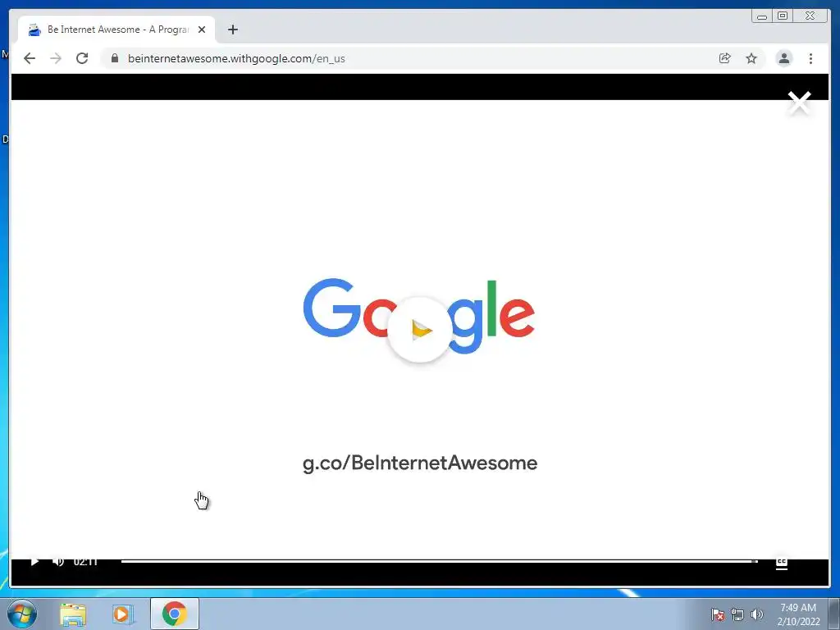840x630 pixels.
Task: Open Action Center flag in tray
Action: (x=718, y=614)
